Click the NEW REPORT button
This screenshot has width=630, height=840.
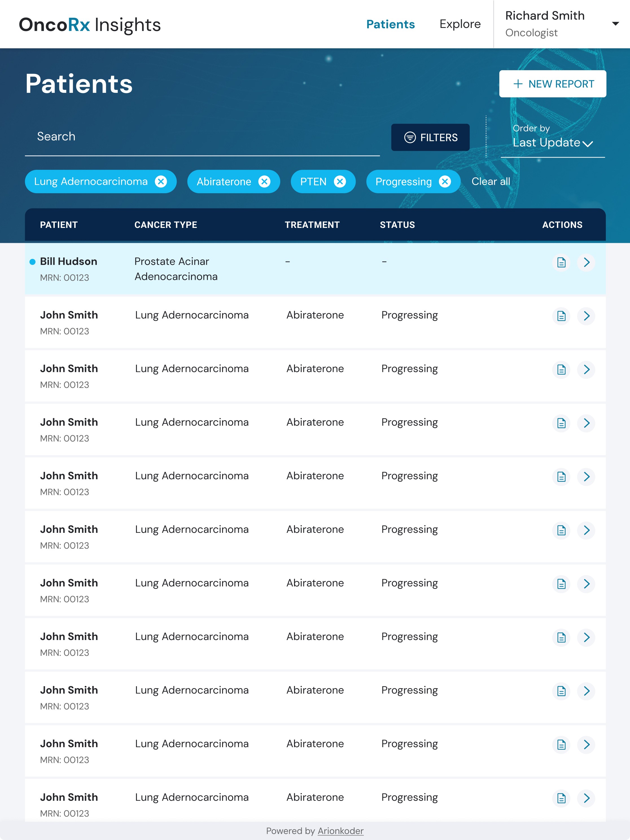[x=552, y=84]
